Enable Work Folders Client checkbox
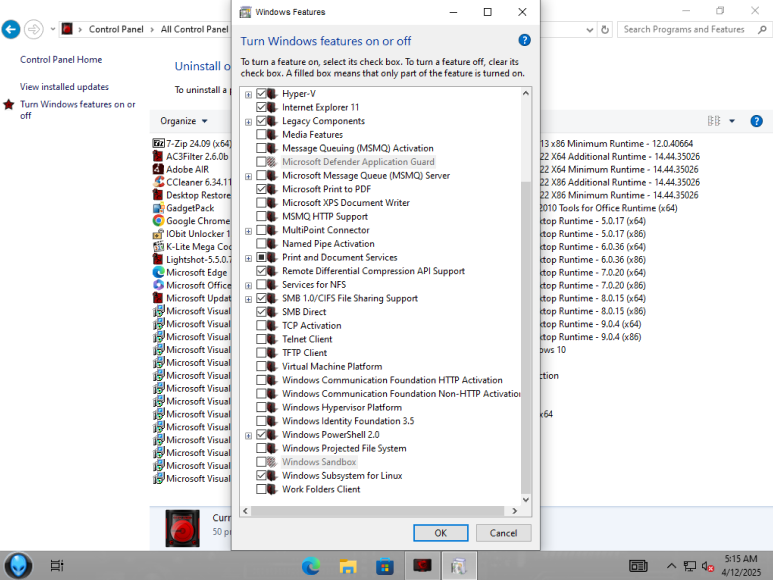The width and height of the screenshot is (773, 580). [x=261, y=489]
